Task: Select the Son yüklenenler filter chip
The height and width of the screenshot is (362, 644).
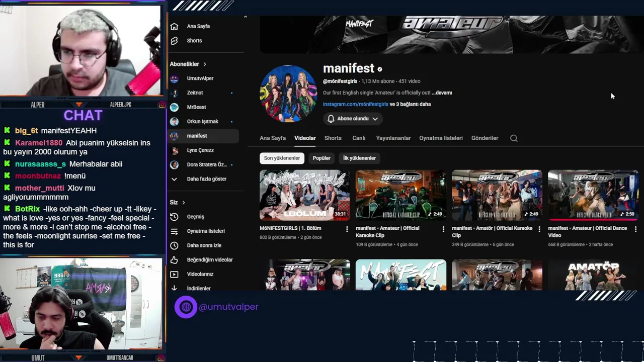Action: pos(282,158)
